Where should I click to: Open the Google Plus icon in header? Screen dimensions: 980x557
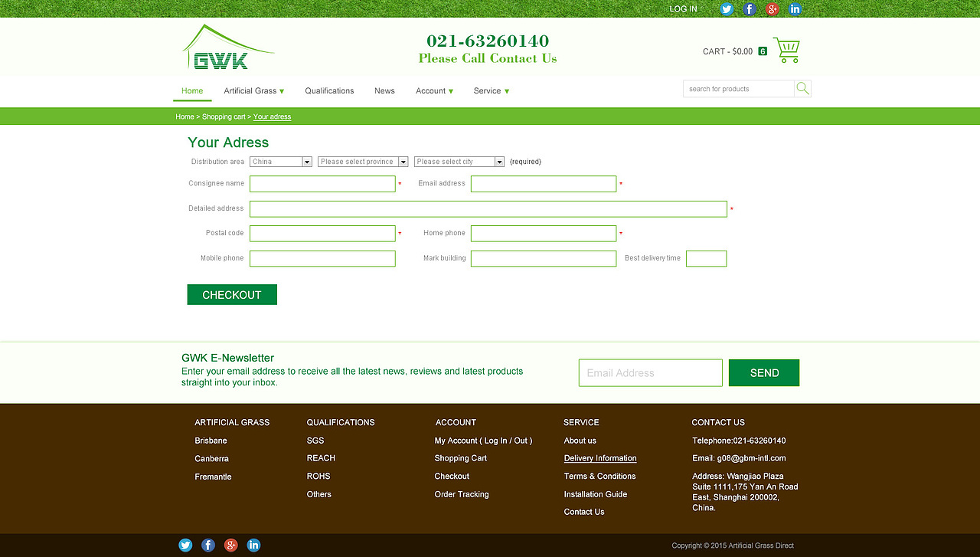point(773,9)
